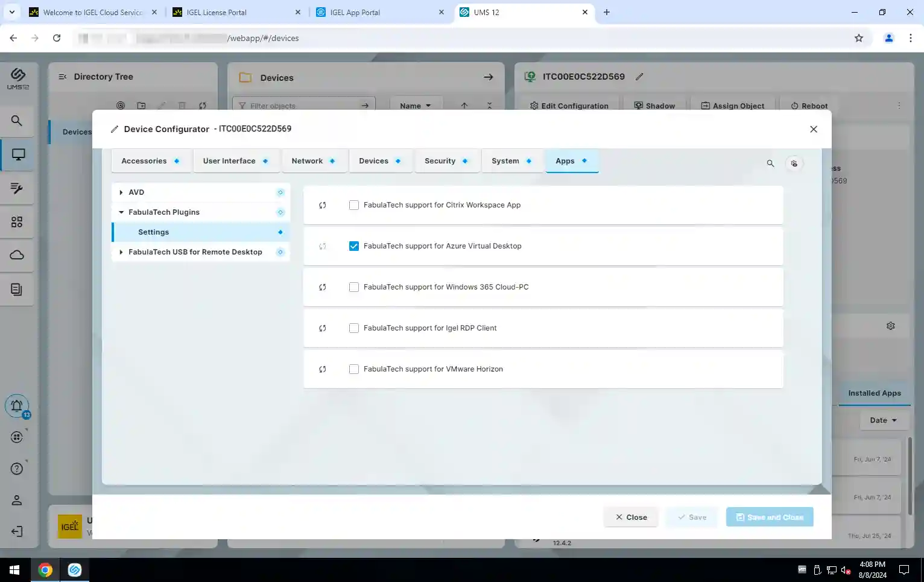Click the Close button in the dialog footer
This screenshot has width=924, height=582.
pos(631,517)
